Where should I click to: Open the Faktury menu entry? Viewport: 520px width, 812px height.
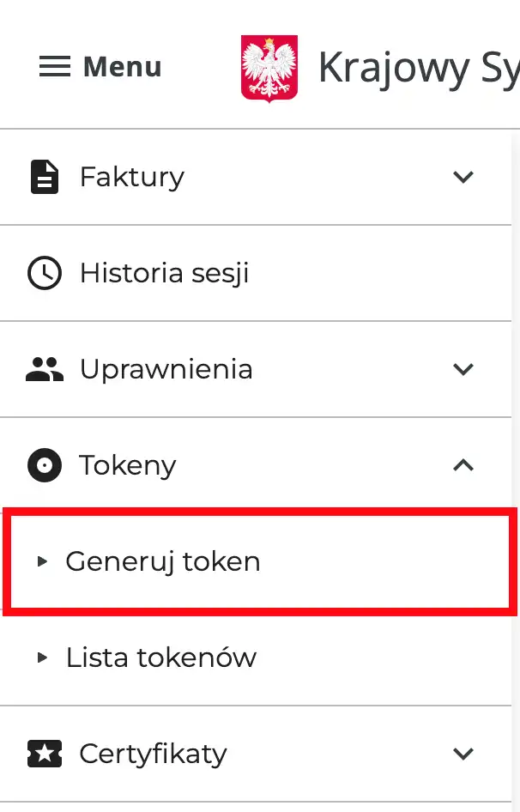click(131, 177)
